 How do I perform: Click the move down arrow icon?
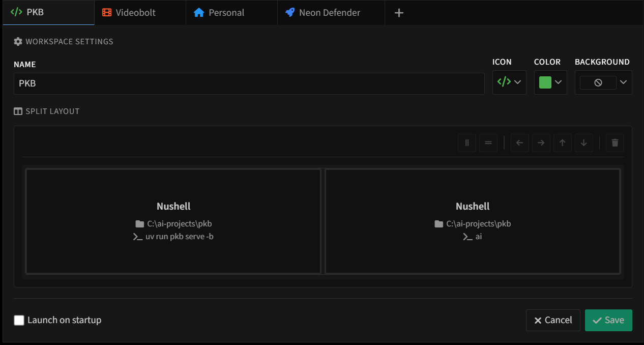pos(583,143)
